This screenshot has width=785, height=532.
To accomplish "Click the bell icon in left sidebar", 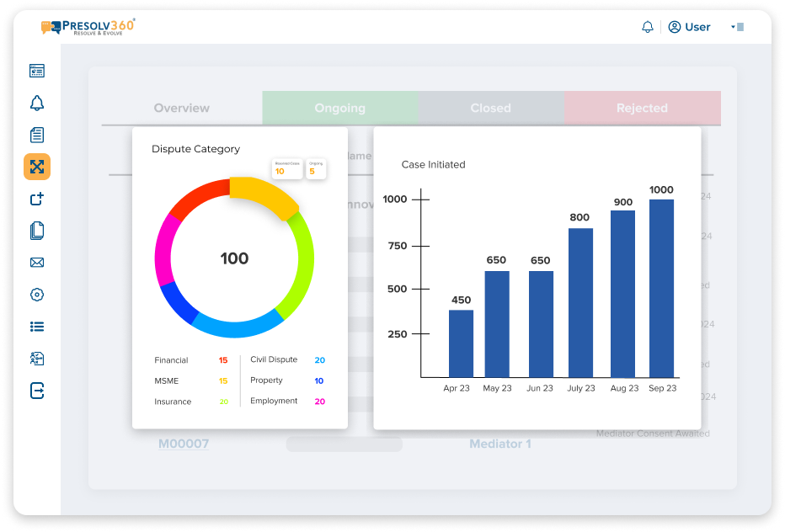I will [37, 104].
